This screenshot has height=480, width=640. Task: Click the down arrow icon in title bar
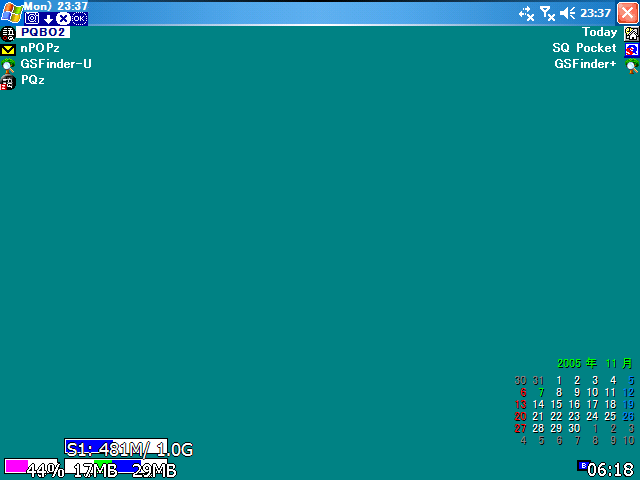(x=49, y=19)
